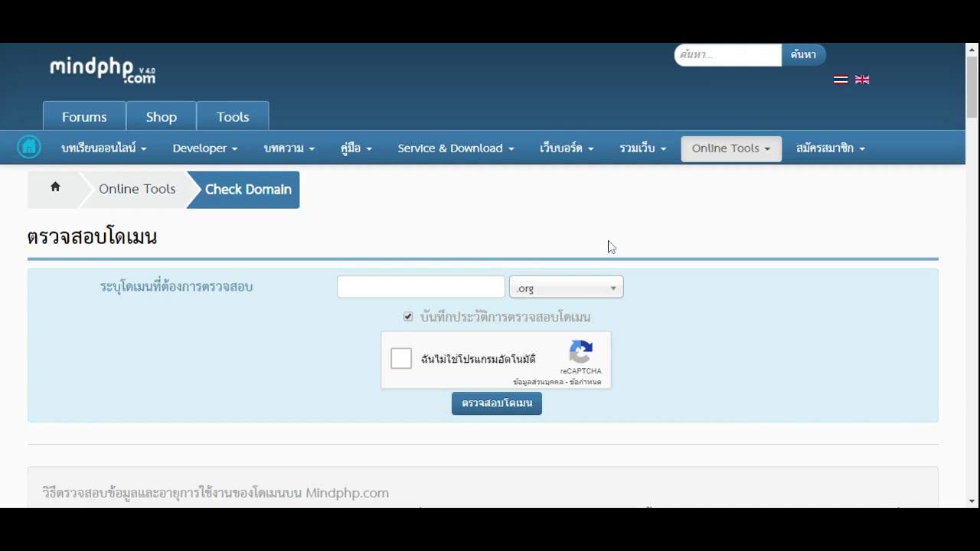The image size is (980, 551).
Task: Click the page vertical scrollbar thumb
Action: [972, 87]
